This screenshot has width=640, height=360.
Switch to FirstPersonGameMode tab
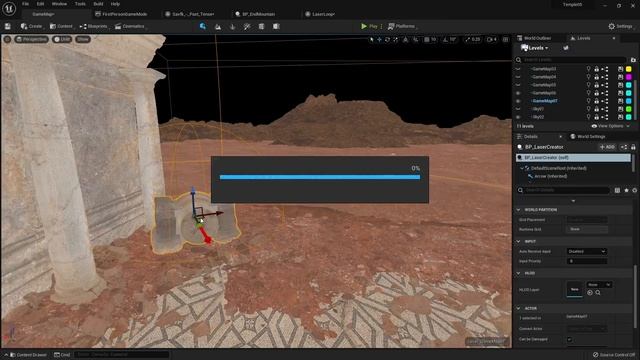click(121, 14)
